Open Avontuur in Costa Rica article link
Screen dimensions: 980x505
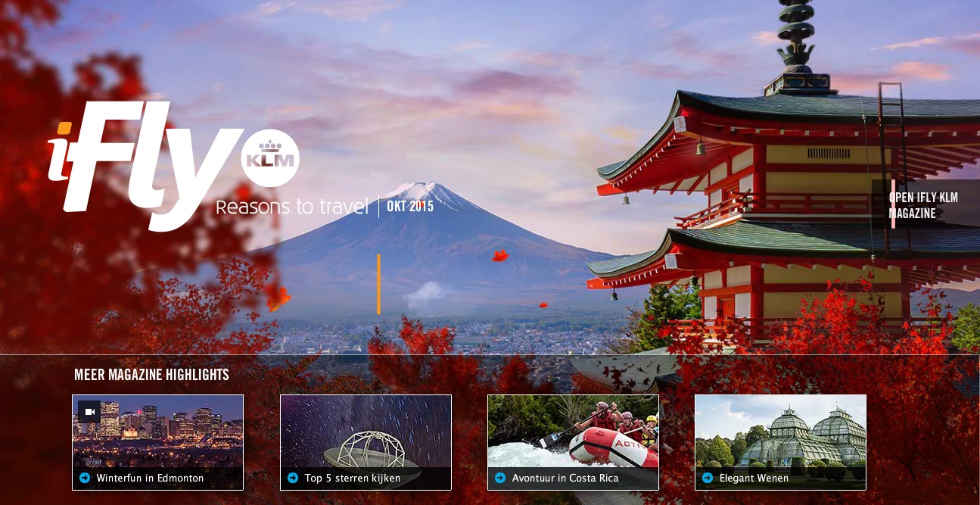pyautogui.click(x=565, y=478)
